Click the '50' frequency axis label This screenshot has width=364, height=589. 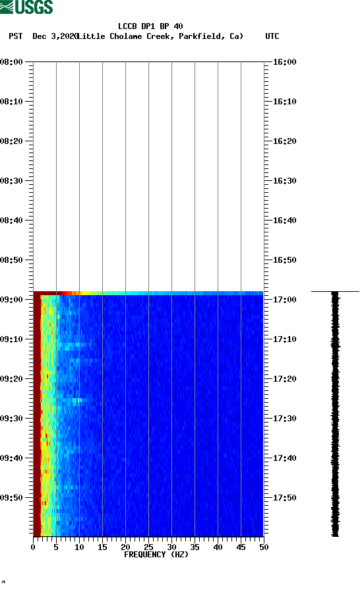(x=264, y=547)
